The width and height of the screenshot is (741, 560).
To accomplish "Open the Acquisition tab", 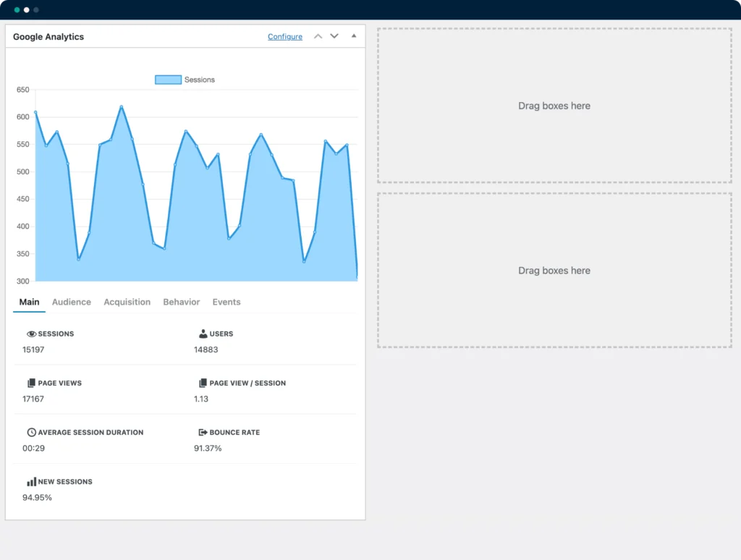I will coord(127,302).
